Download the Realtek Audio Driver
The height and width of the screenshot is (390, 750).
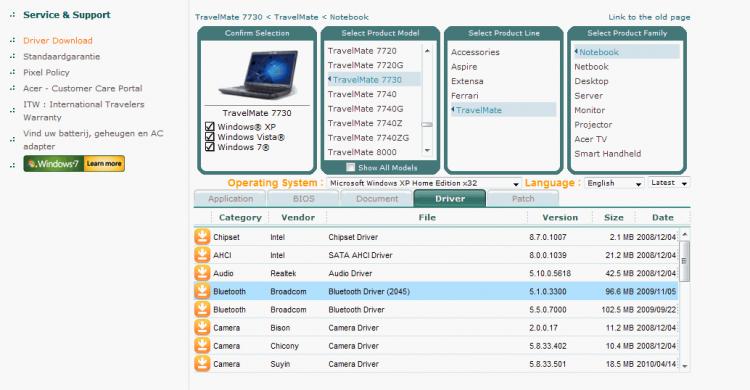point(202,273)
